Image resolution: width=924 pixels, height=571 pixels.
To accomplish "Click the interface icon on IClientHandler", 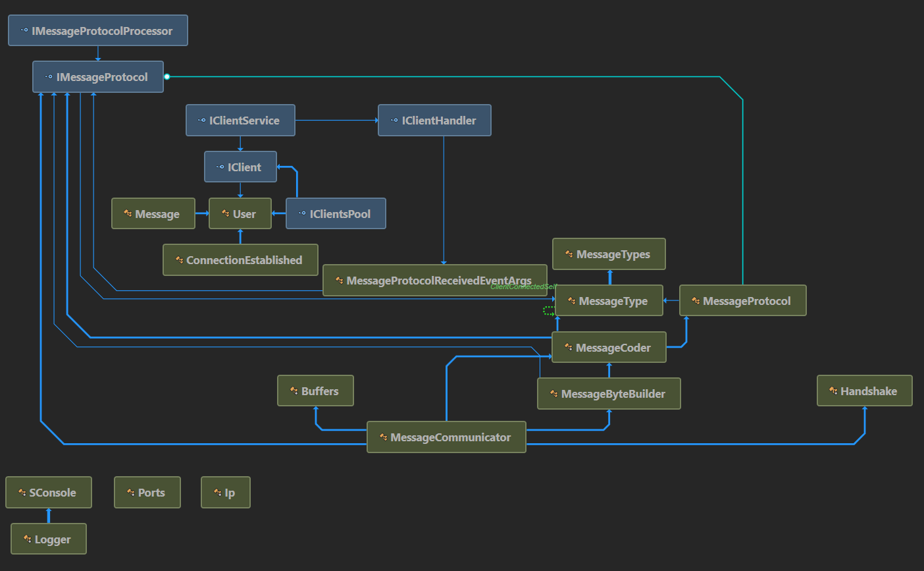I will (x=394, y=121).
